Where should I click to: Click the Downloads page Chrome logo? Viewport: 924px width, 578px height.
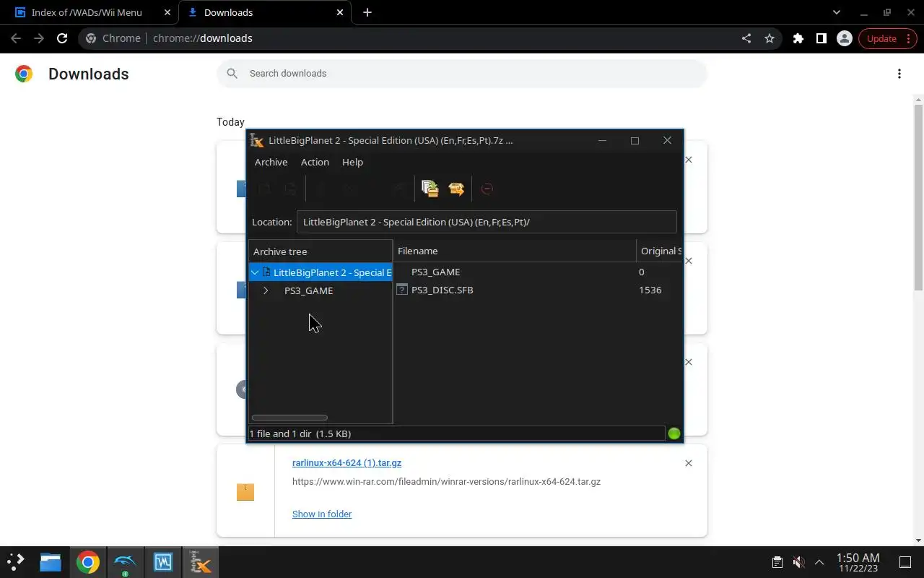pos(24,74)
